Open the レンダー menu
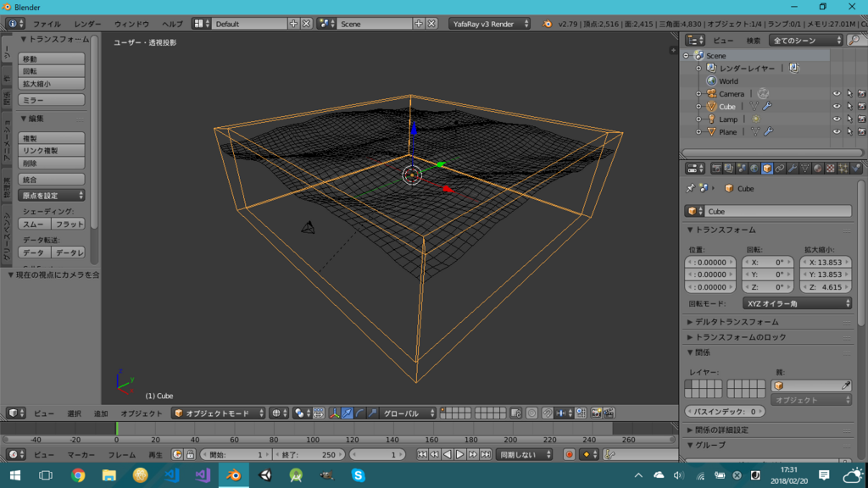Viewport: 868px width, 488px height. click(87, 25)
